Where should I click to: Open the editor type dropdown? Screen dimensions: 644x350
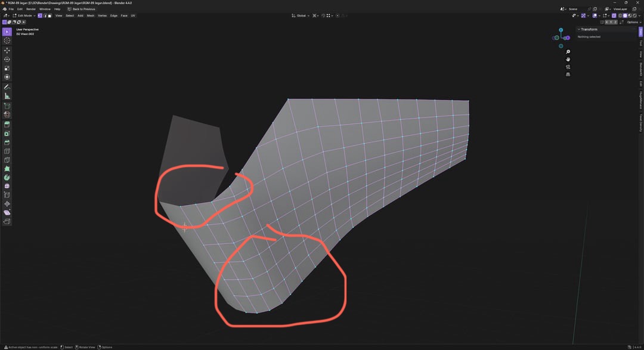(x=6, y=16)
